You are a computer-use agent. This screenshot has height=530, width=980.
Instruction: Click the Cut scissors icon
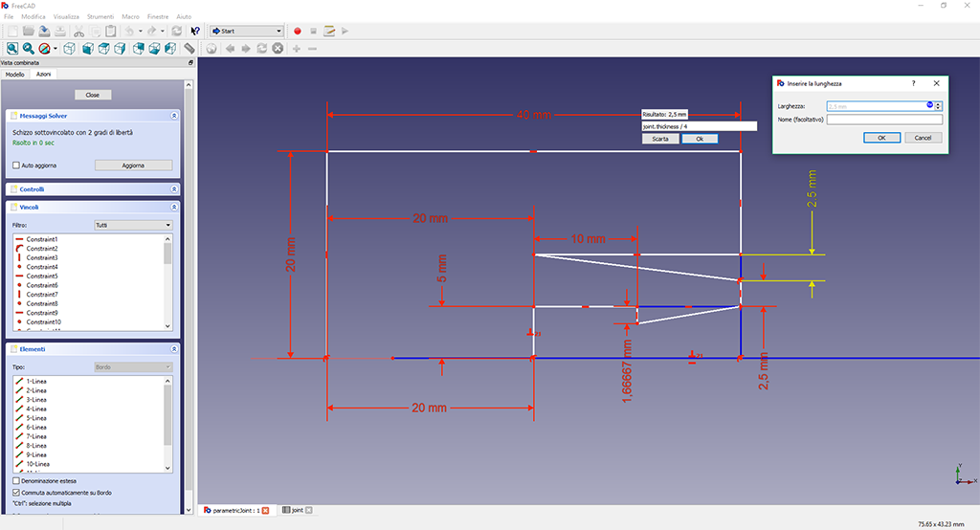coord(78,31)
